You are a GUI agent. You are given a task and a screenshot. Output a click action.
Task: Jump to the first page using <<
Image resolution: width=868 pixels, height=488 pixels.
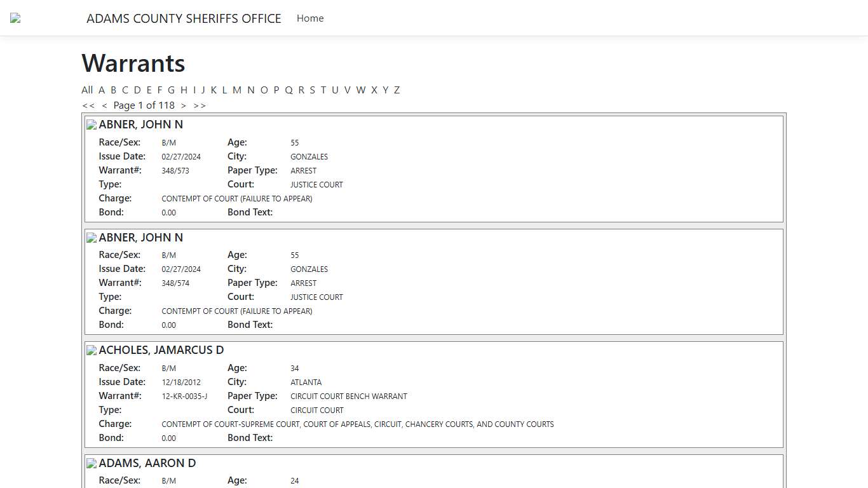pyautogui.click(x=88, y=105)
